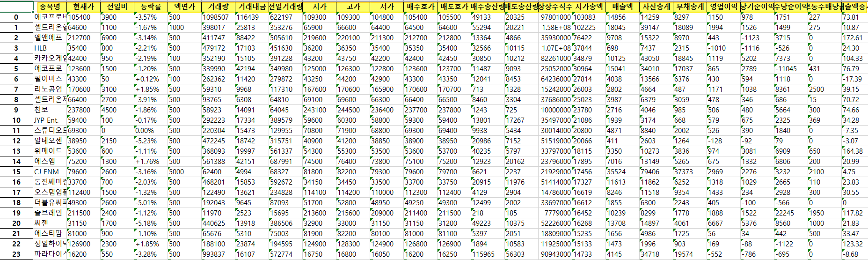
Task: Select the 거래량 column header
Action: tap(219, 7)
